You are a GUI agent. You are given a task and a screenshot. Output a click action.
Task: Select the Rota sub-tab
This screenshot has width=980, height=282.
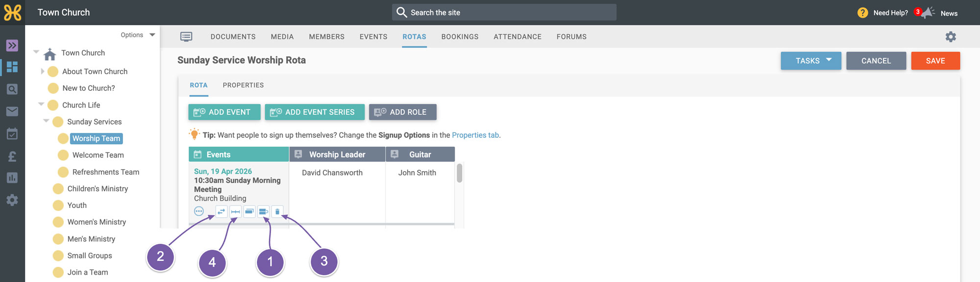199,85
